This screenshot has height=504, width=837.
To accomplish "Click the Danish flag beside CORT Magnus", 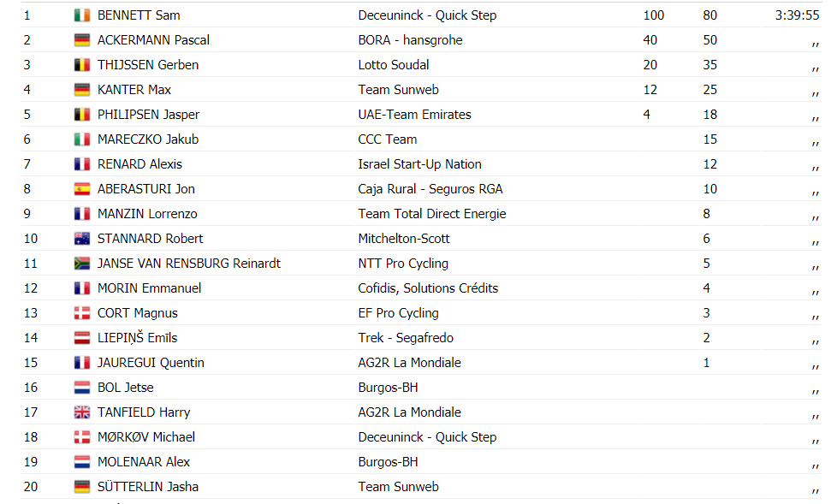I will pyautogui.click(x=81, y=313).
